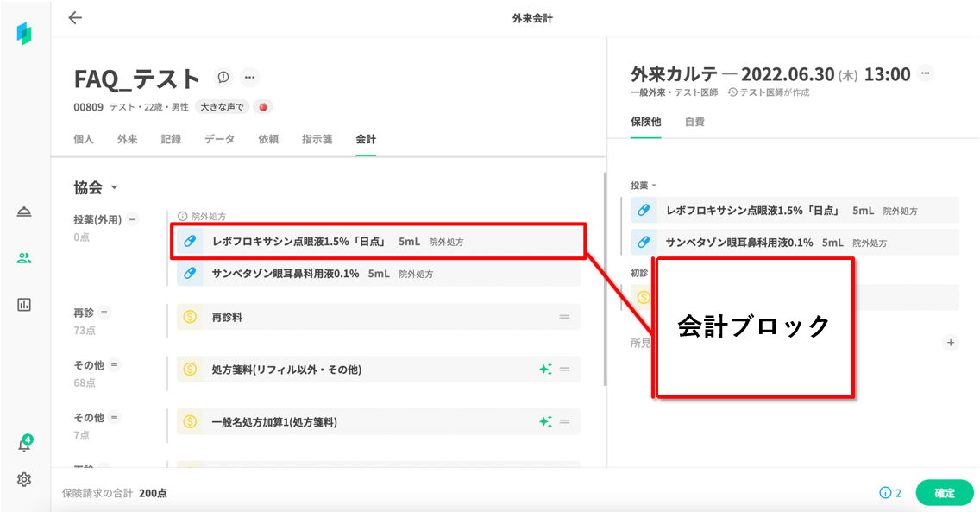980x512 pixels.
Task: Switch to the 指示箋 tab
Action: point(317,139)
